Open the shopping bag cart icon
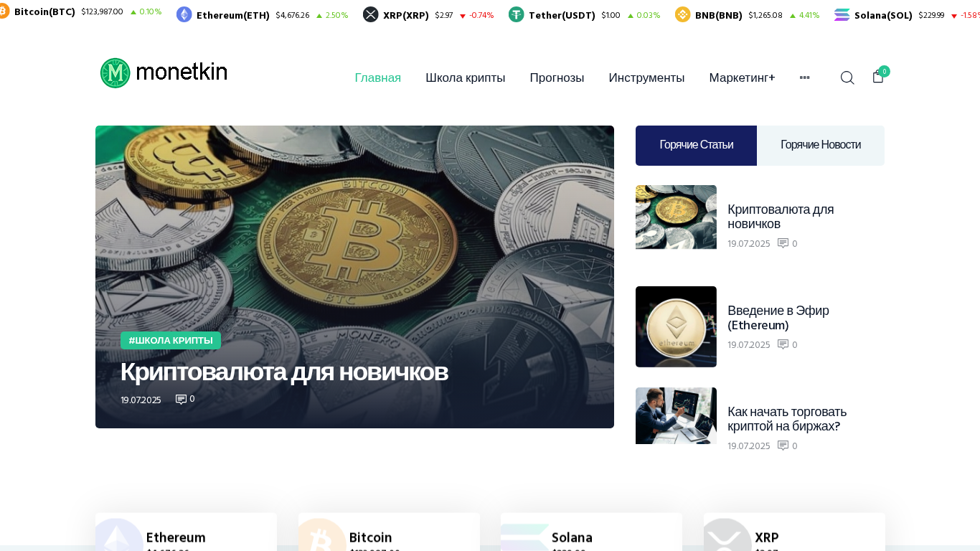This screenshot has height=551, width=980. [x=878, y=77]
